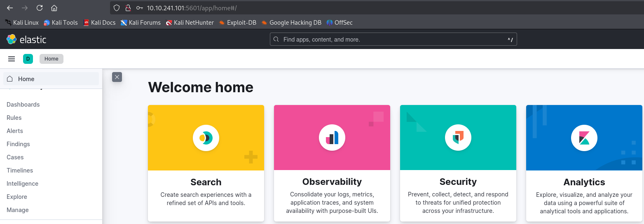644x224 pixels.
Task: Click 'Prevent, collect, detect' description text
Action: pos(458,203)
